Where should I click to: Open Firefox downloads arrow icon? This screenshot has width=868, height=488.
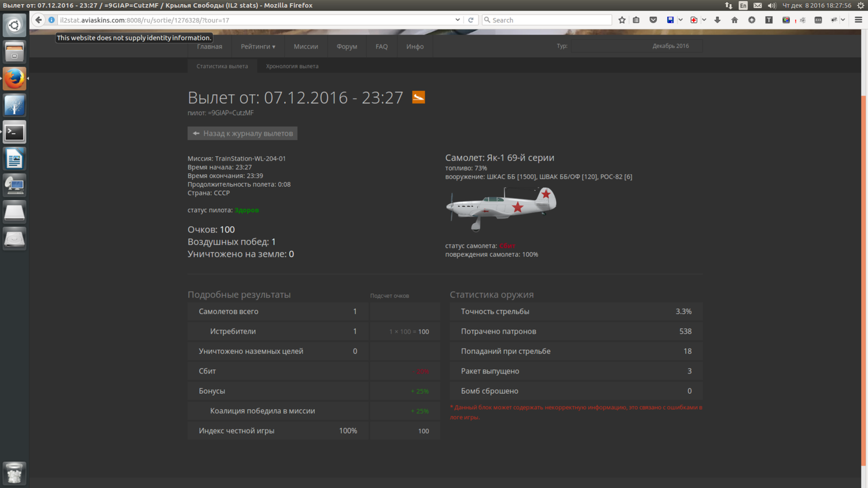click(718, 20)
